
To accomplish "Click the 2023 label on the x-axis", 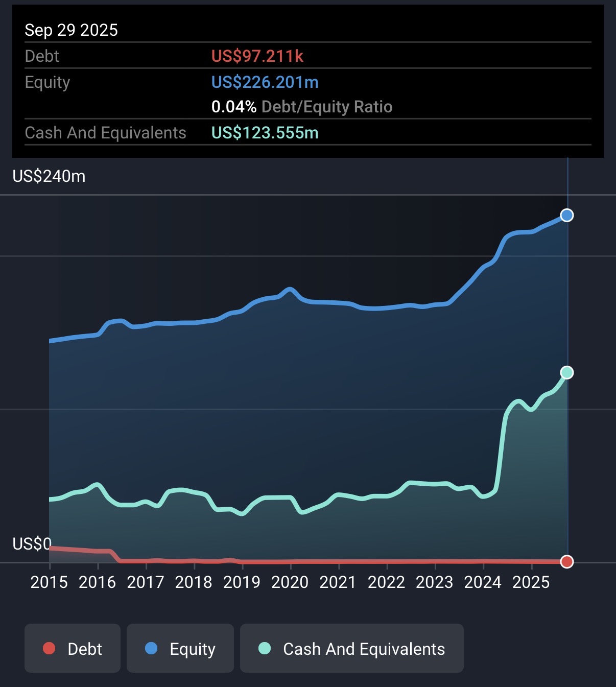I will pyautogui.click(x=434, y=582).
